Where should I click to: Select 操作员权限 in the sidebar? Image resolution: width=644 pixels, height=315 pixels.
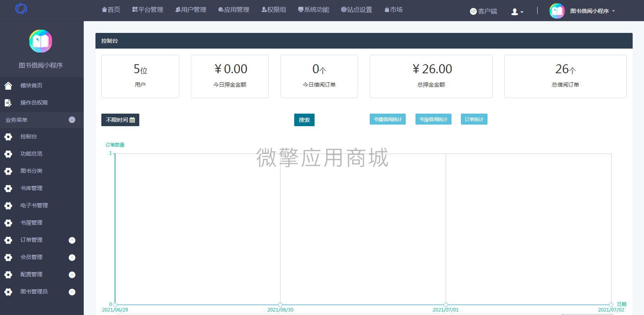point(34,103)
